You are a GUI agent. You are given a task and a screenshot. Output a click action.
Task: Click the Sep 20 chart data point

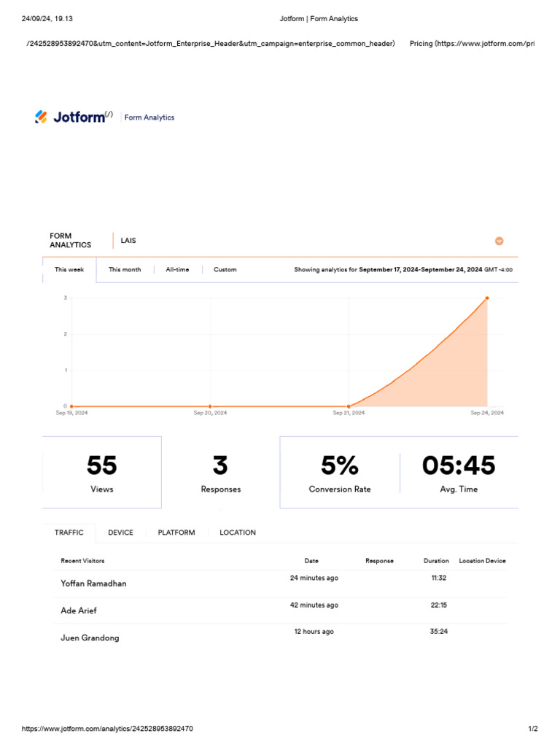[x=210, y=406]
